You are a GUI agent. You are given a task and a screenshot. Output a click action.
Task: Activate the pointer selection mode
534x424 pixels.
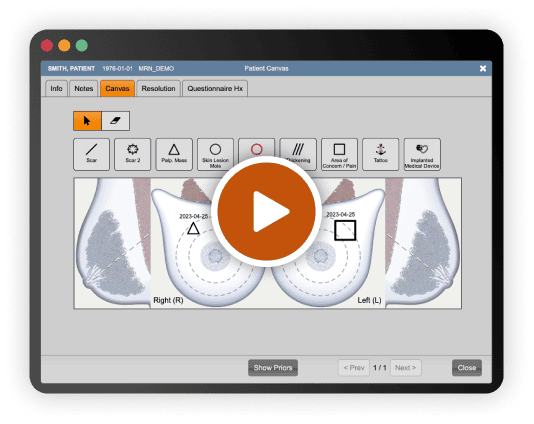[x=87, y=121]
